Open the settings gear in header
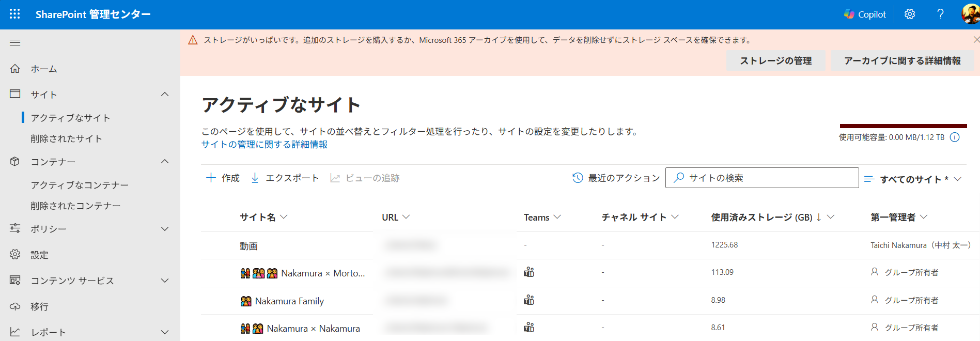The height and width of the screenshot is (341, 980). point(909,14)
